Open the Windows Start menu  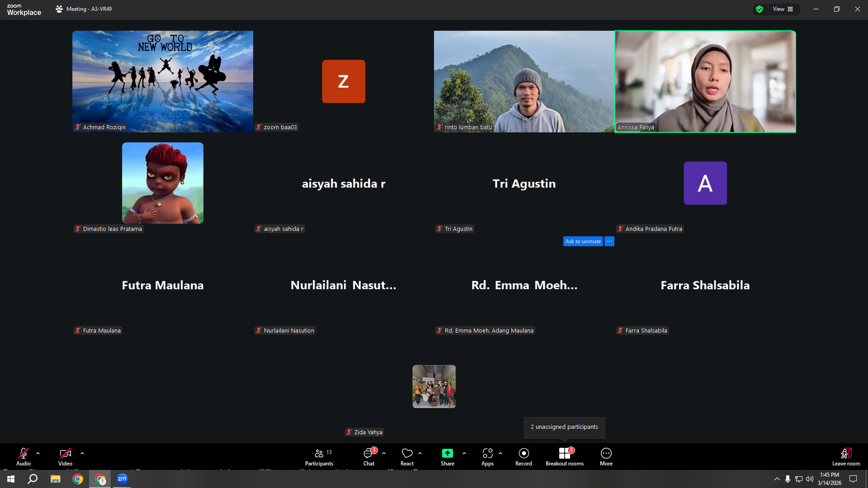click(x=11, y=479)
